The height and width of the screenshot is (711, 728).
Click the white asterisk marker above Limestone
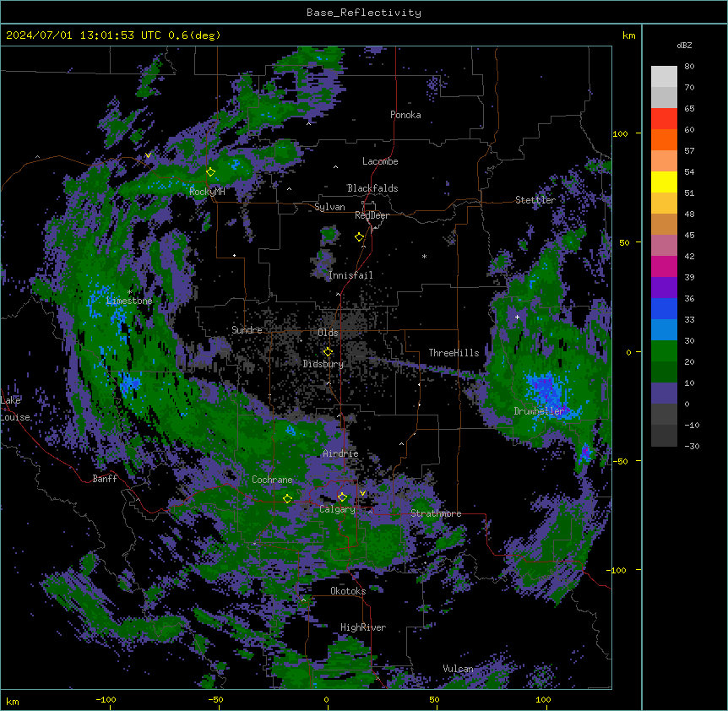129,292
